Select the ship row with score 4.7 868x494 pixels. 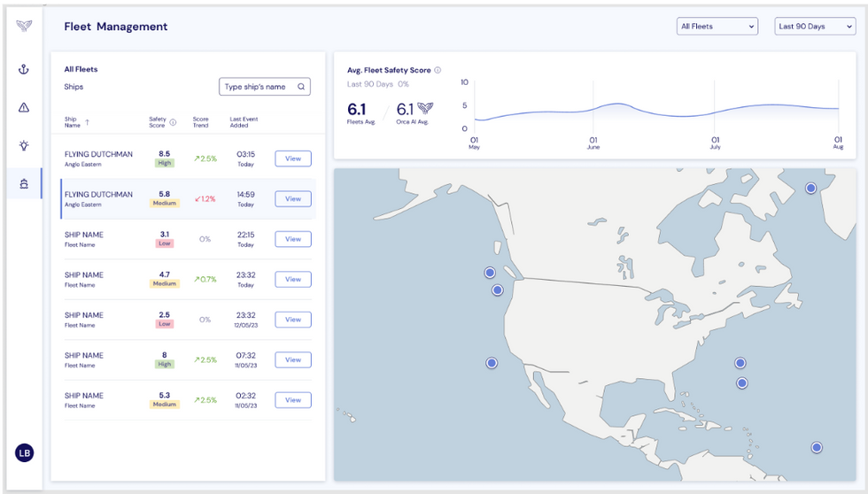133,280
